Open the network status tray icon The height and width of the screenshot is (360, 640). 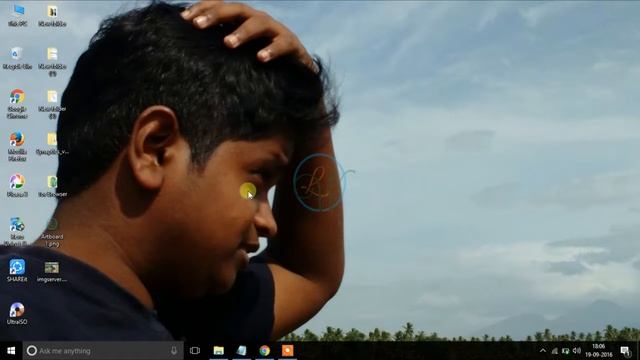click(554, 351)
